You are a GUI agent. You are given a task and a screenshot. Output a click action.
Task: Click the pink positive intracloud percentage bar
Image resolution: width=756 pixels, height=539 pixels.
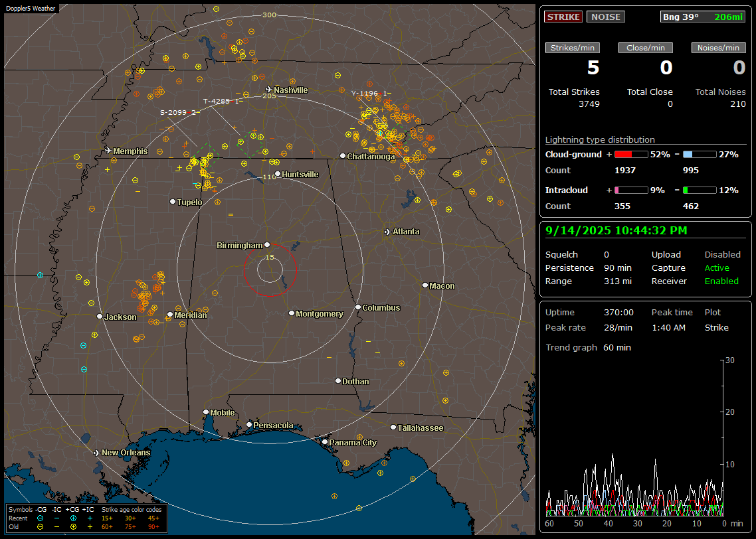pyautogui.click(x=631, y=191)
